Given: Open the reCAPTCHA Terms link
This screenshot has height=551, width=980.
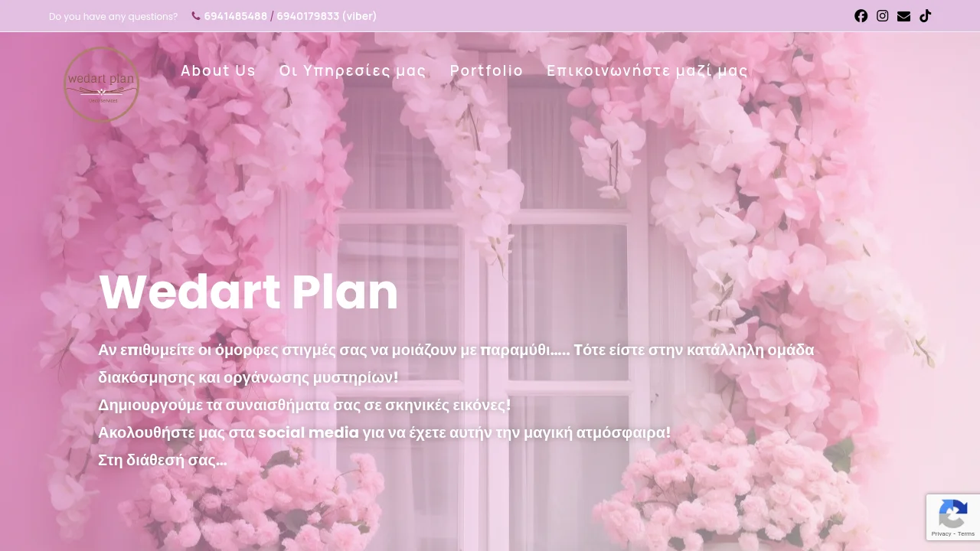Looking at the screenshot, I should coord(965,533).
